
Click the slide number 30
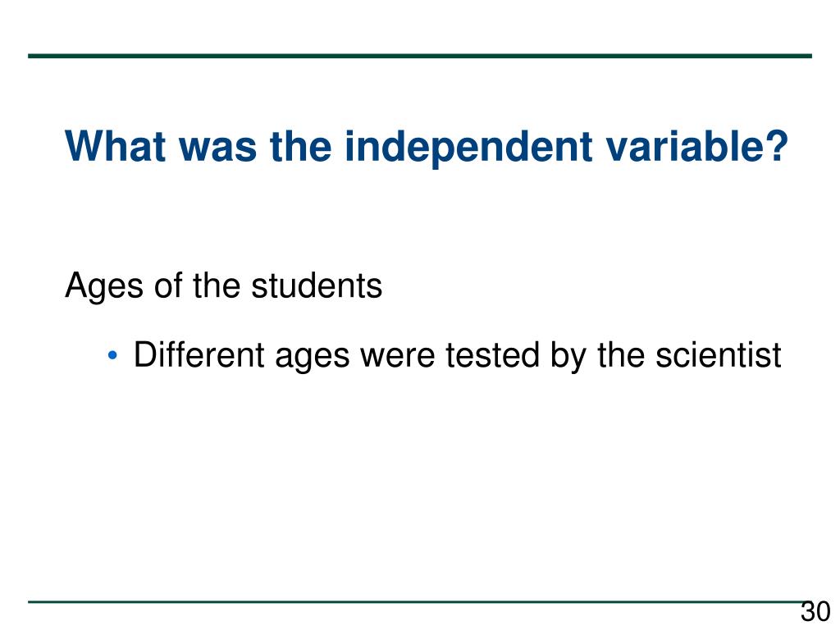coord(815,611)
